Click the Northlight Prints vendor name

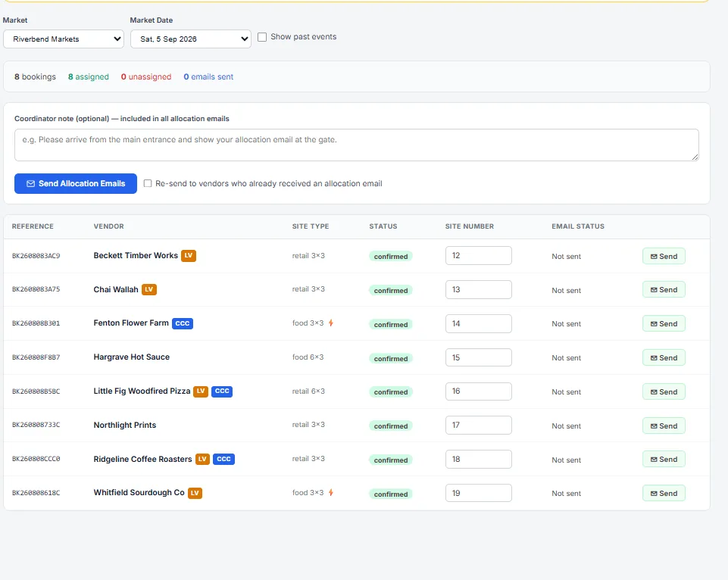tap(125, 425)
